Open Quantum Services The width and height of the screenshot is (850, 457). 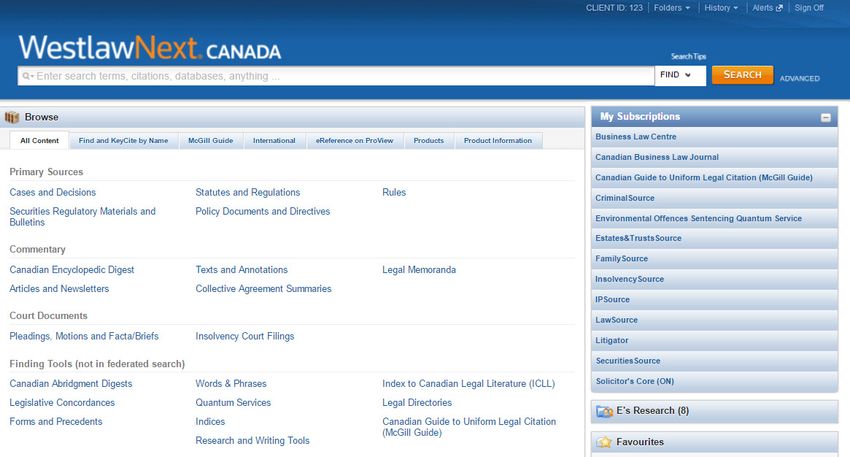[x=233, y=403]
